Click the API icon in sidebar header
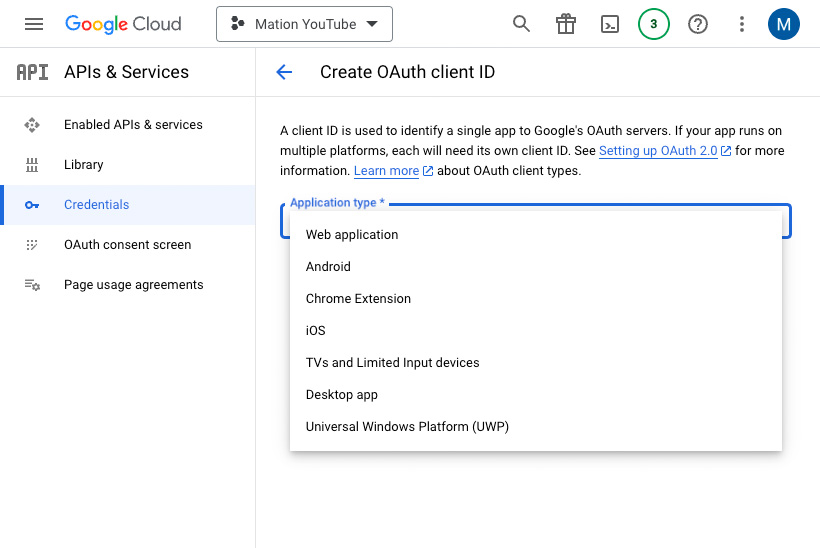Viewport: 820px width, 548px height. click(32, 72)
